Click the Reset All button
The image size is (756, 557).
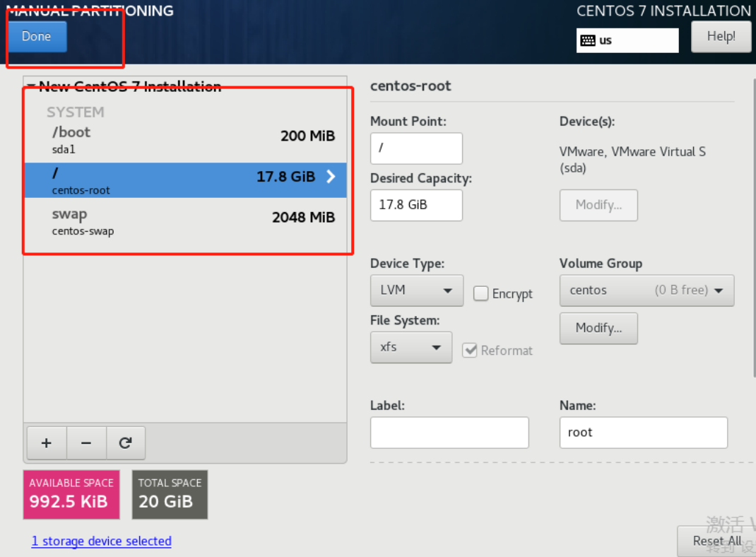click(x=717, y=541)
